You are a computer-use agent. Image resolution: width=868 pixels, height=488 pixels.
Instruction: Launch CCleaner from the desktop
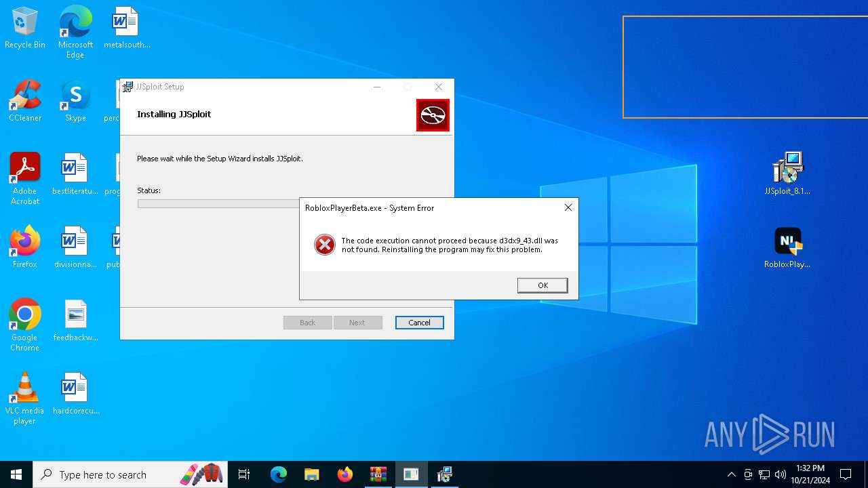pyautogui.click(x=25, y=101)
